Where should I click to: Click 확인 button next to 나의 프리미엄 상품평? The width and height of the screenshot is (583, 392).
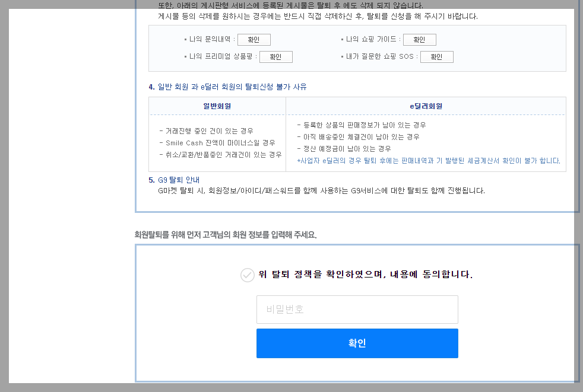pyautogui.click(x=276, y=57)
